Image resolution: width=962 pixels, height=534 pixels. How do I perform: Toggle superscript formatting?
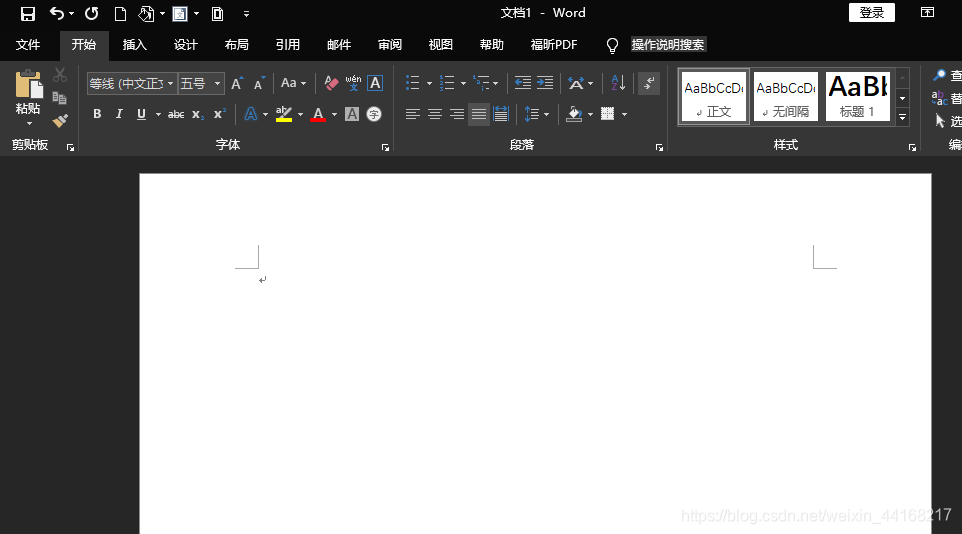(x=220, y=114)
